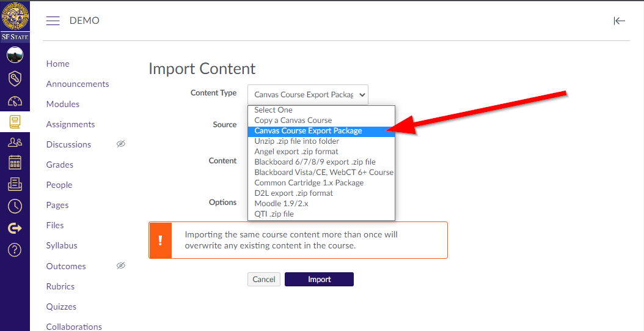Open the Help question mark icon
The image size is (644, 331).
(x=15, y=250)
